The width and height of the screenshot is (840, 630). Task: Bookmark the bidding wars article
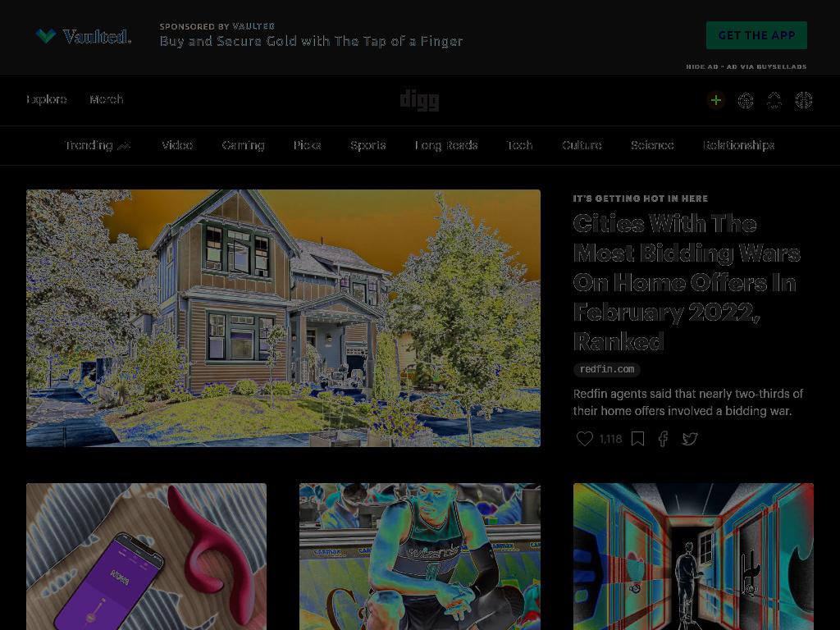coord(637,439)
